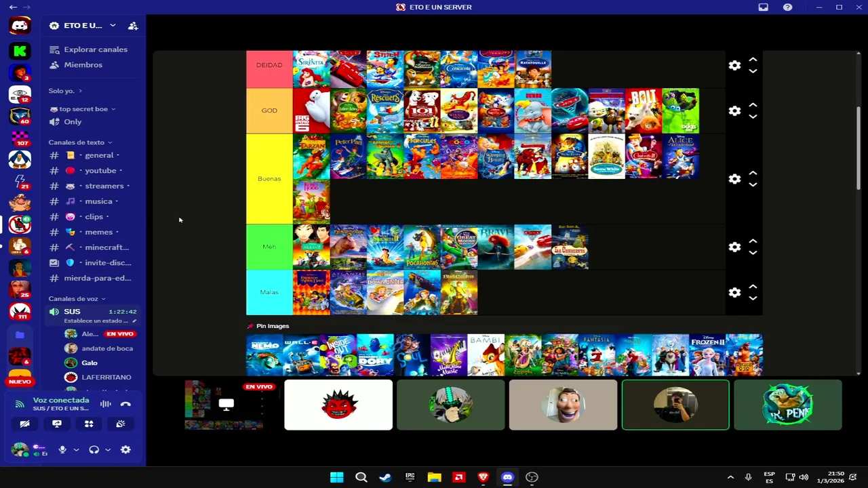868x488 pixels.
Task: Open settings gear for the GOD tier
Action: (x=734, y=110)
